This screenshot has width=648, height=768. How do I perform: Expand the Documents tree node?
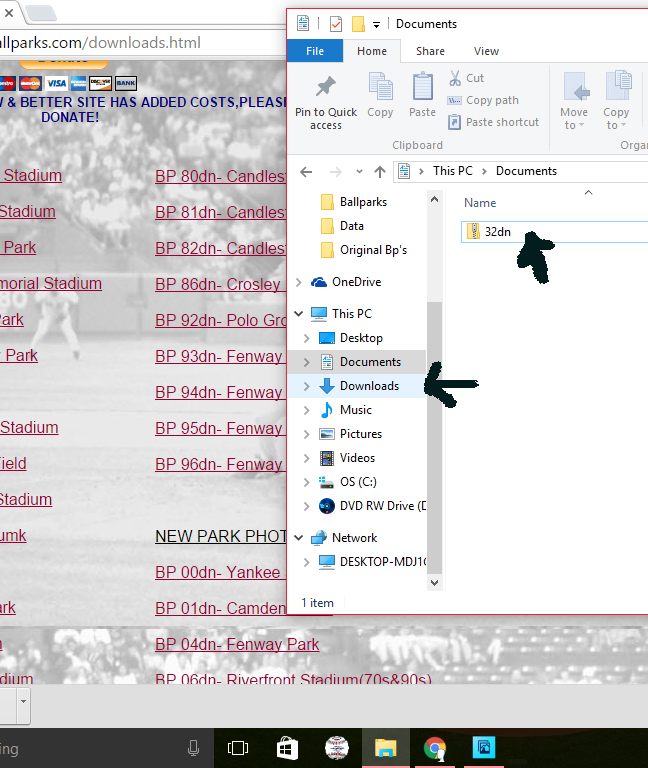pyautogui.click(x=307, y=362)
